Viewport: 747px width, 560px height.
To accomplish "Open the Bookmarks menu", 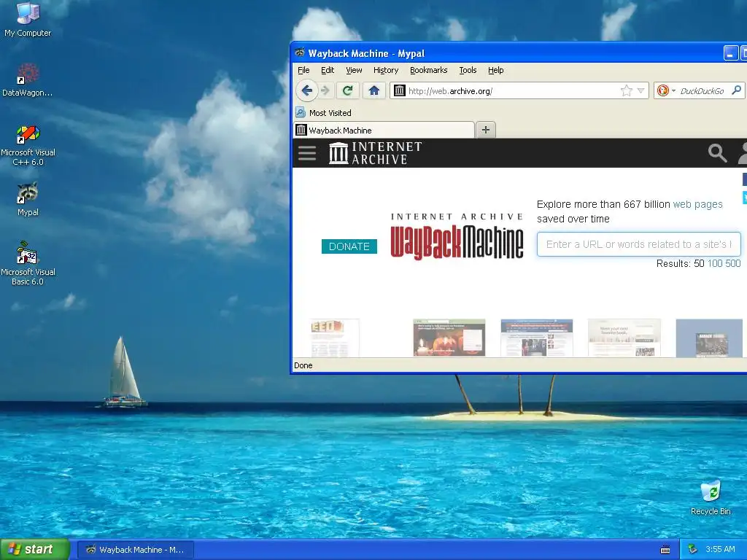I will (x=429, y=70).
